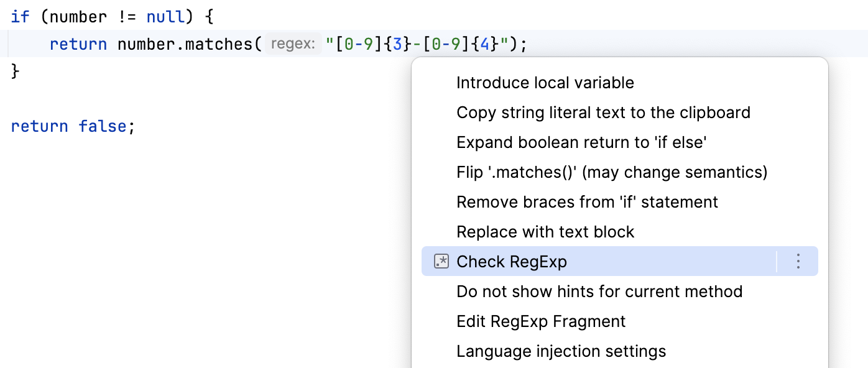Select 'Replace with text block'
Image resolution: width=868 pixels, height=368 pixels.
click(545, 231)
